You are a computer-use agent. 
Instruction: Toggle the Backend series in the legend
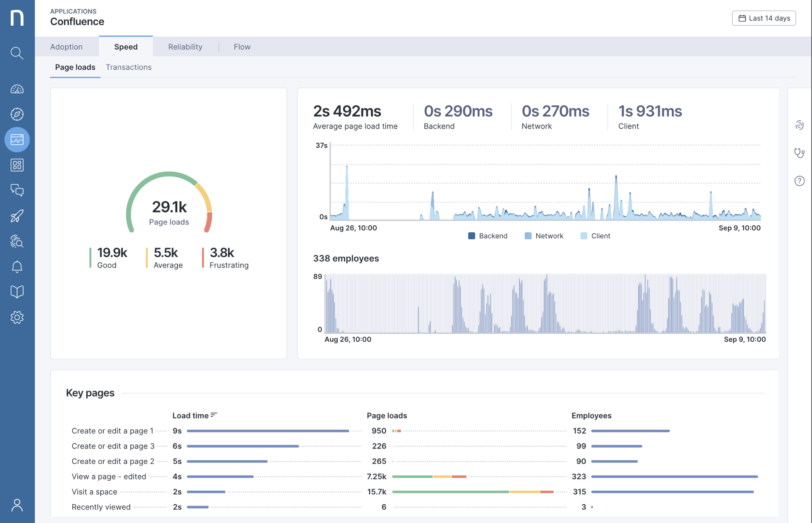[488, 235]
